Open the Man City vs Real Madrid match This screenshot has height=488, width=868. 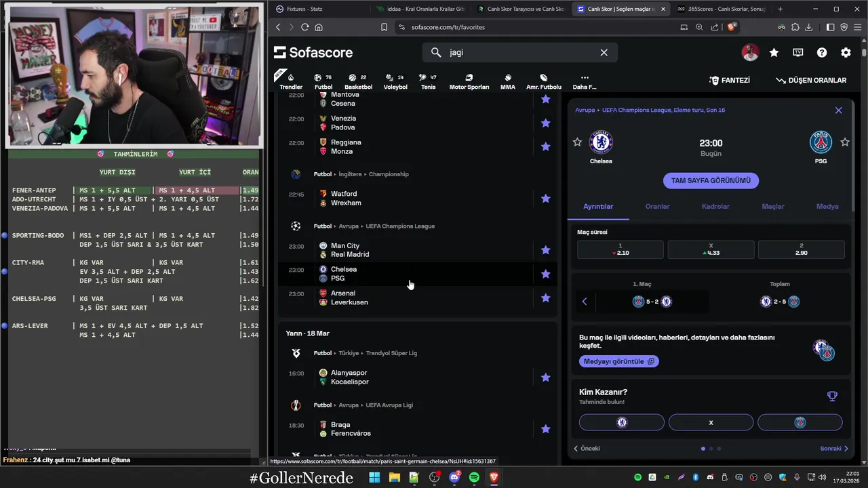(417, 250)
